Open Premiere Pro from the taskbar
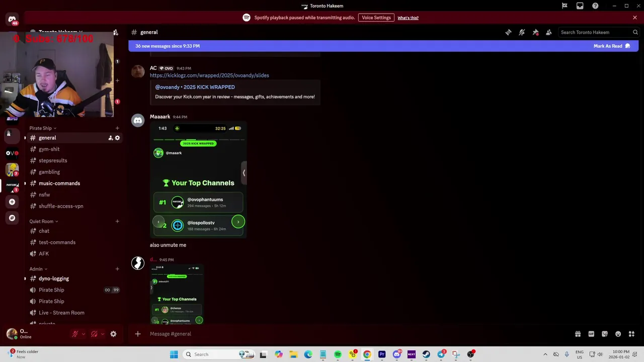This screenshot has height=362, width=644. [x=382, y=354]
